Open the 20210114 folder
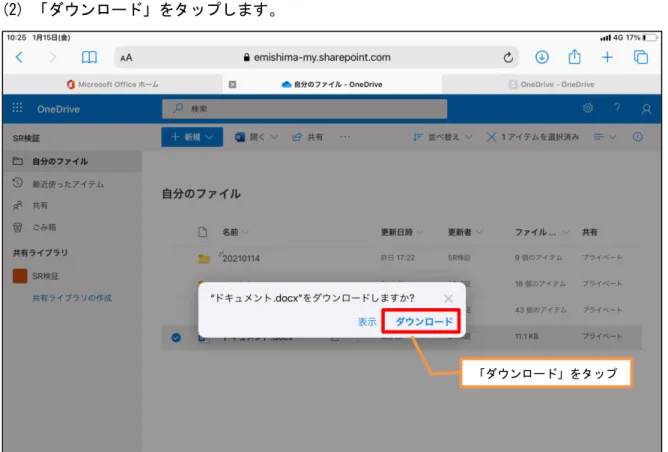The height and width of the screenshot is (452, 668). click(241, 259)
